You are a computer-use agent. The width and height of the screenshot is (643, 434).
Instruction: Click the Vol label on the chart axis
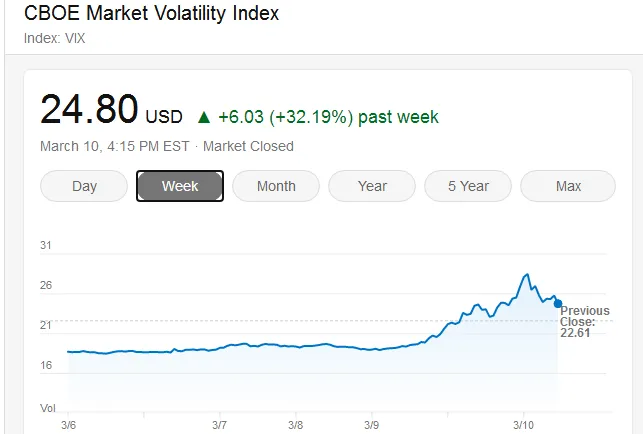47,408
